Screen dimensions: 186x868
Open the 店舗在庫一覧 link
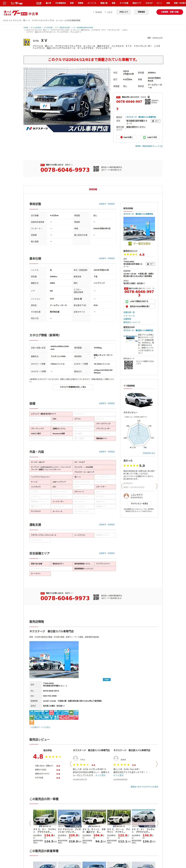click(129, 312)
